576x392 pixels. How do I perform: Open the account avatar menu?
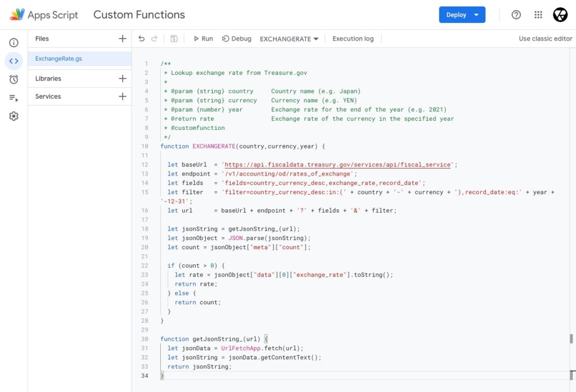(560, 15)
